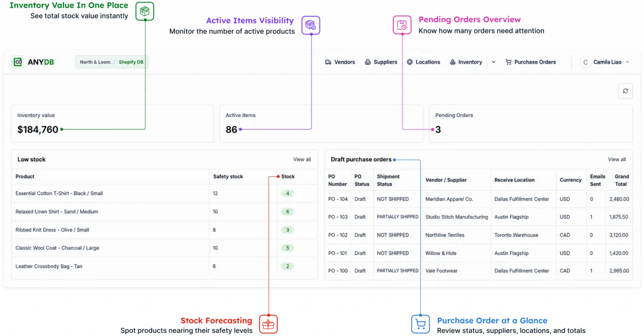Click View all in Draft purchase orders
Screen dimensions: 644x336
click(x=617, y=159)
